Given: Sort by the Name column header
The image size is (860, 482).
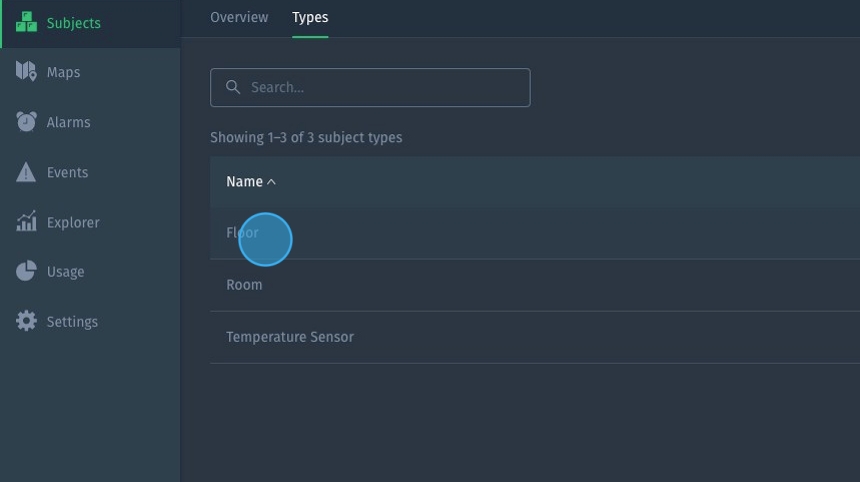Looking at the screenshot, I should coord(244,182).
